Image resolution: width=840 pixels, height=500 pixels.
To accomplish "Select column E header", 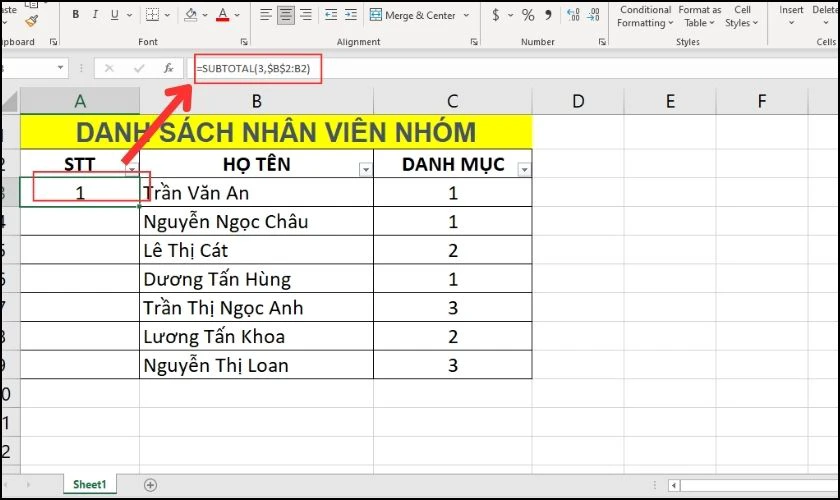I will tap(670, 101).
